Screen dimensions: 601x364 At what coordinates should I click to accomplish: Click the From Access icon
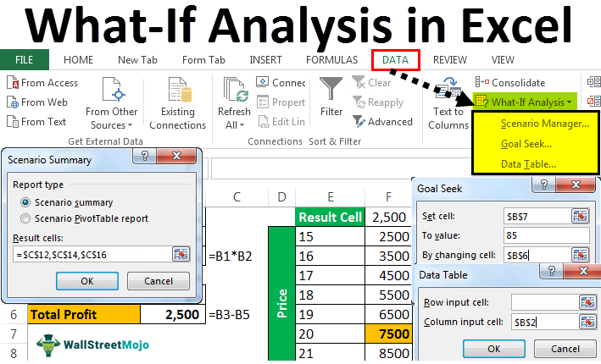tap(13, 83)
